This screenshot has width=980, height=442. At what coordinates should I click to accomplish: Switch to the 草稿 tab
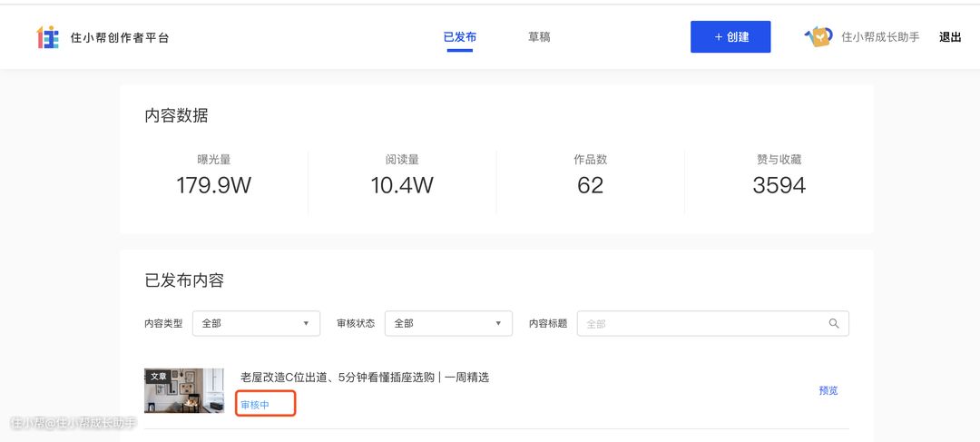[x=539, y=37]
